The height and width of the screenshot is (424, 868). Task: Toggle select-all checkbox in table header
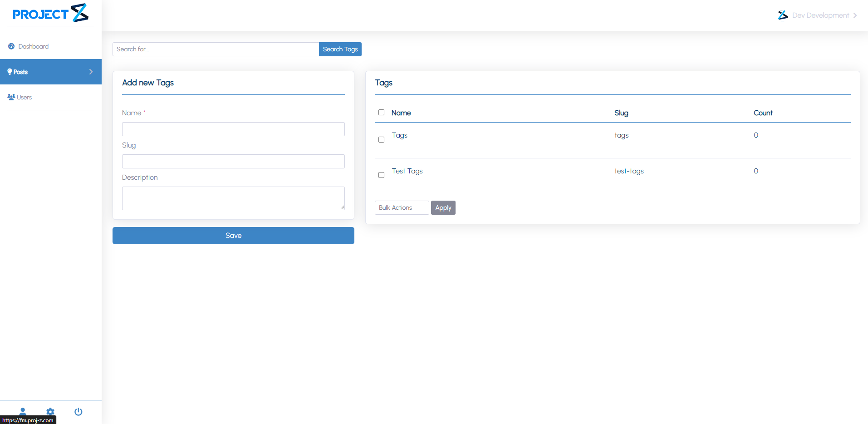tap(381, 112)
